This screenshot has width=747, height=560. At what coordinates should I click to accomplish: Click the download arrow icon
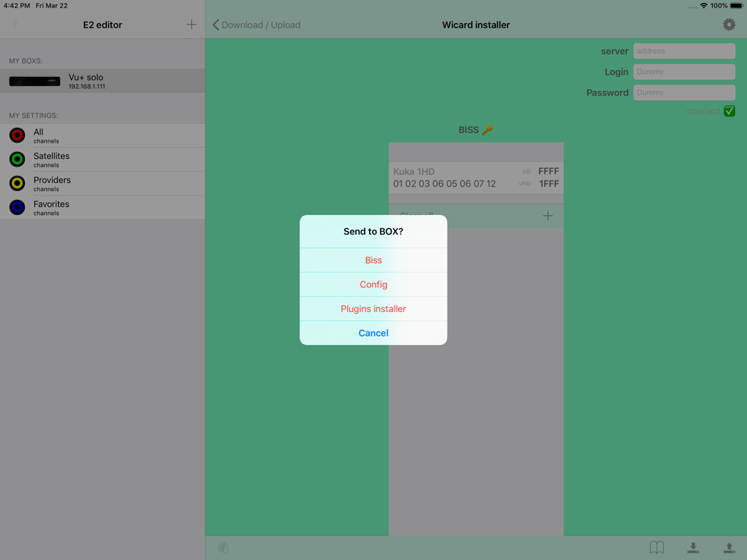(x=693, y=547)
